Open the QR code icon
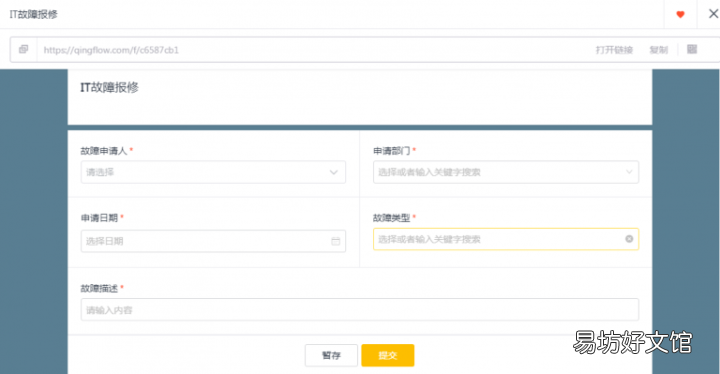This screenshot has height=374, width=720. tap(692, 49)
